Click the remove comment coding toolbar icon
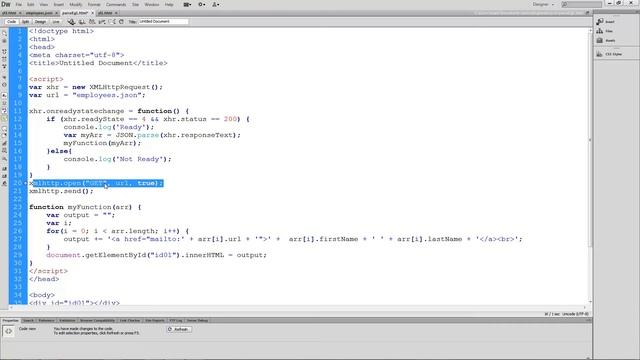 (x=4, y=136)
